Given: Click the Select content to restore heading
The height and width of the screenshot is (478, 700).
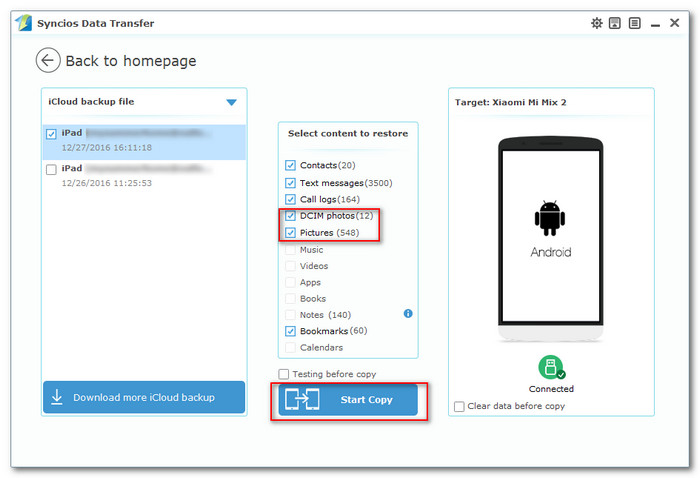Looking at the screenshot, I should pyautogui.click(x=348, y=133).
